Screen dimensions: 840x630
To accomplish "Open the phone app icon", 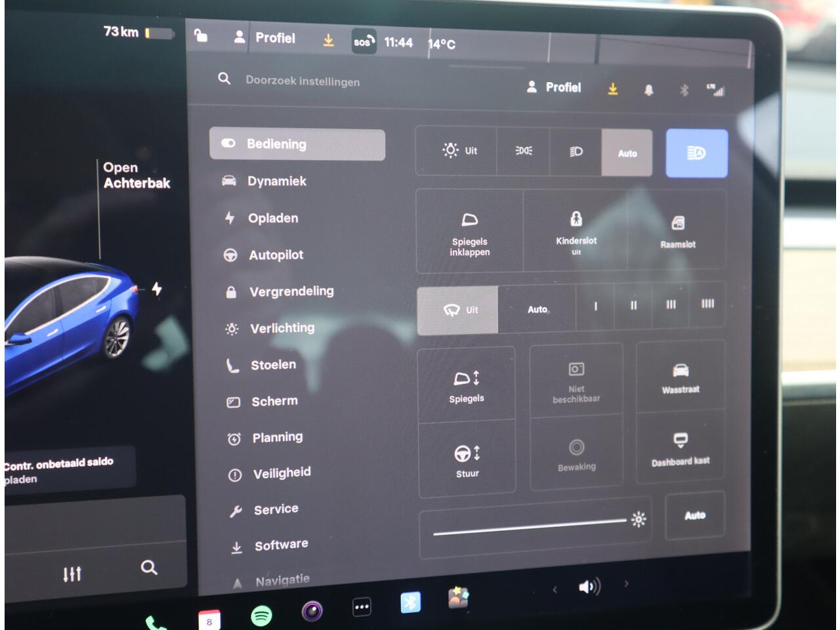I will click(x=155, y=622).
